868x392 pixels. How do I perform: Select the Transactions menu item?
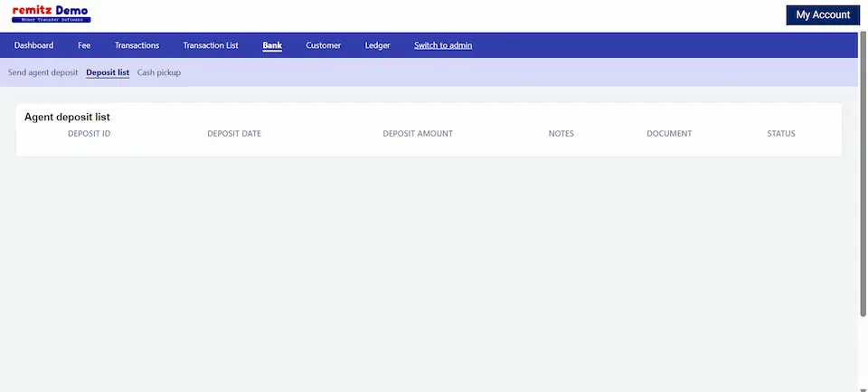pos(137,45)
